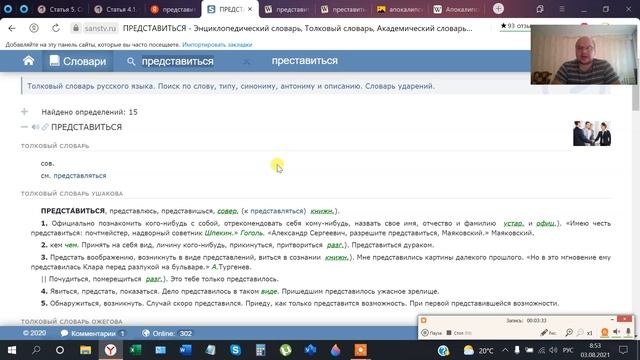Toggle webcam overlay in recorder

click(604, 333)
